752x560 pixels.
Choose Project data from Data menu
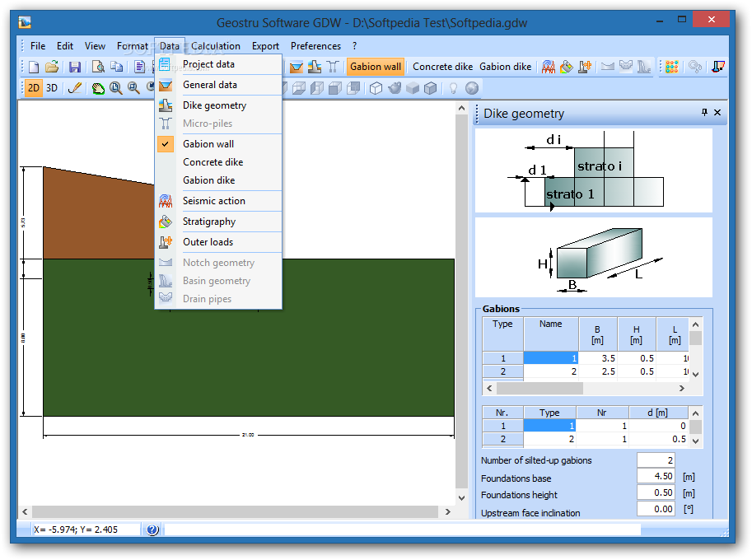(x=219, y=64)
